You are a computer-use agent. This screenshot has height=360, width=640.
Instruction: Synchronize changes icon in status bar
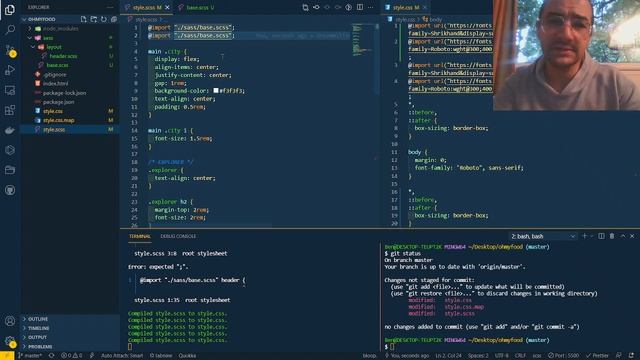[x=51, y=356]
